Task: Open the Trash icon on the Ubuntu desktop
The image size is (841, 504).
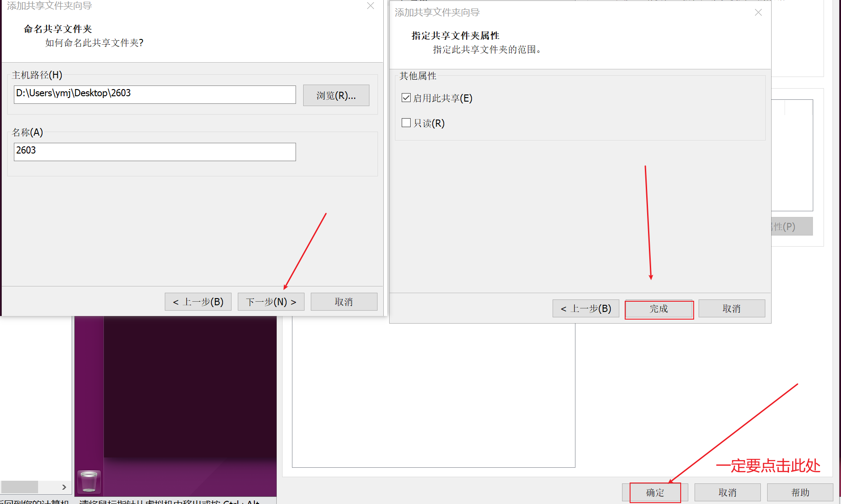Action: click(x=89, y=482)
